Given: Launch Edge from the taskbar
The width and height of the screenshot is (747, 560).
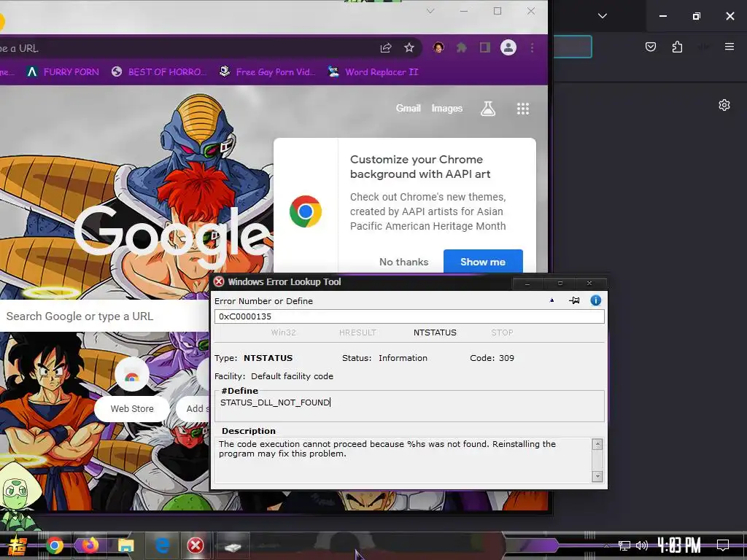Looking at the screenshot, I should click(x=162, y=545).
